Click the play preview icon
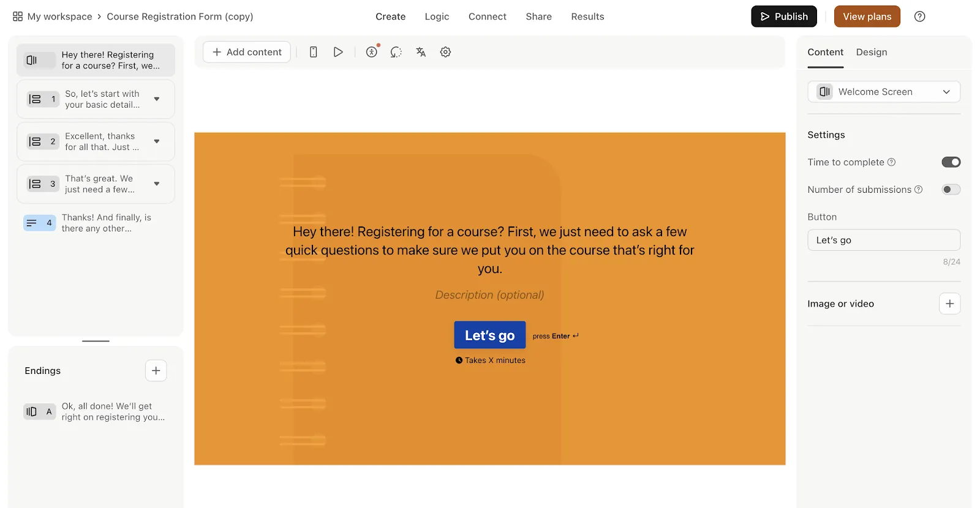The width and height of the screenshot is (980, 508). pyautogui.click(x=338, y=52)
